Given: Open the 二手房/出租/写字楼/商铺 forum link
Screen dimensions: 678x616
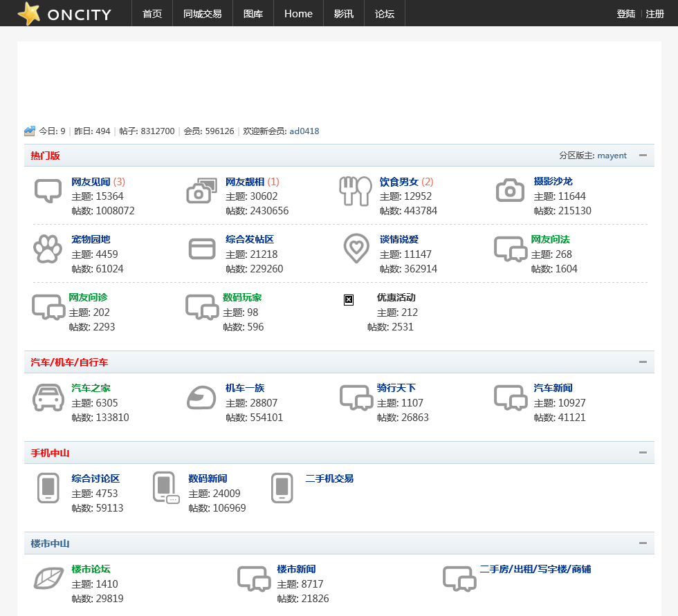Looking at the screenshot, I should click(535, 569).
